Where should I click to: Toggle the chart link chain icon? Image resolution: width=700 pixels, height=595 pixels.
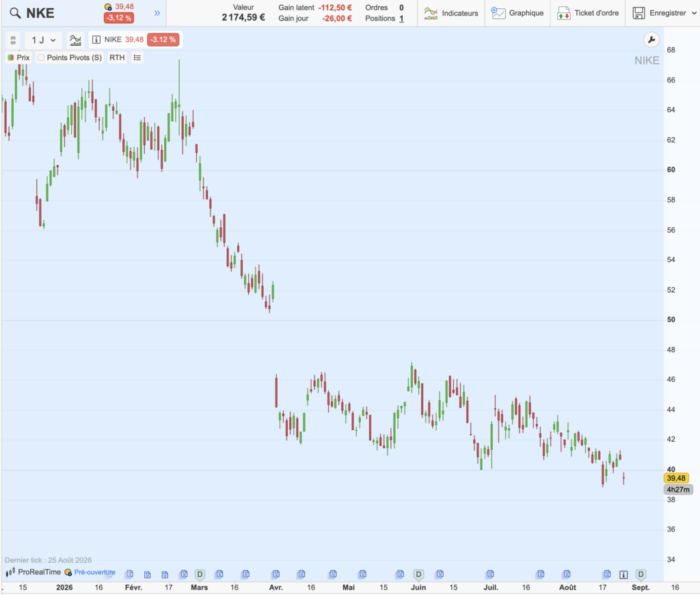13,40
